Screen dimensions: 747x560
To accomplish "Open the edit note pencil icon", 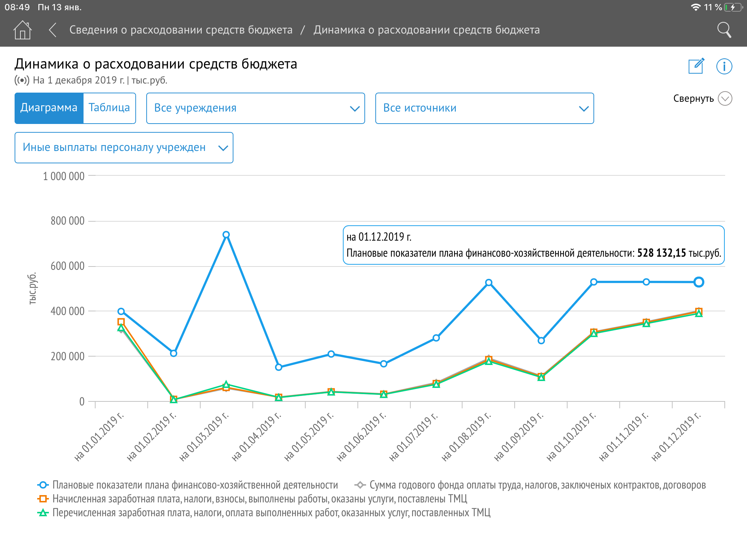I will pos(696,66).
